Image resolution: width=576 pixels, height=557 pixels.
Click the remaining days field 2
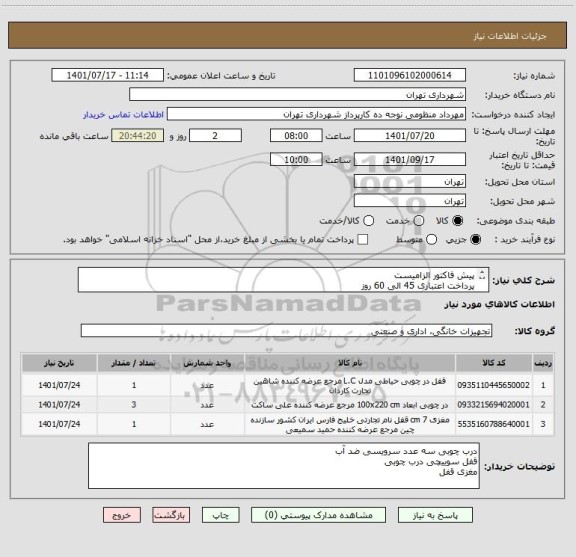tap(215, 136)
